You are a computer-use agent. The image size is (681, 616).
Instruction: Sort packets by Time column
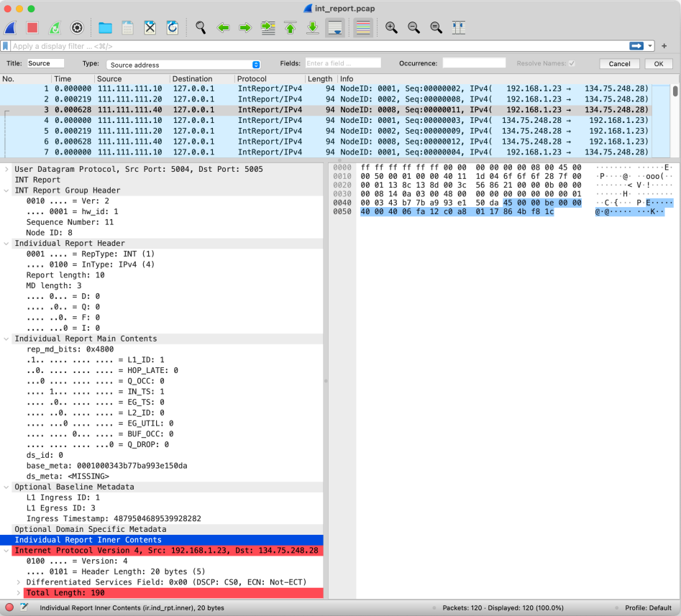click(73, 79)
